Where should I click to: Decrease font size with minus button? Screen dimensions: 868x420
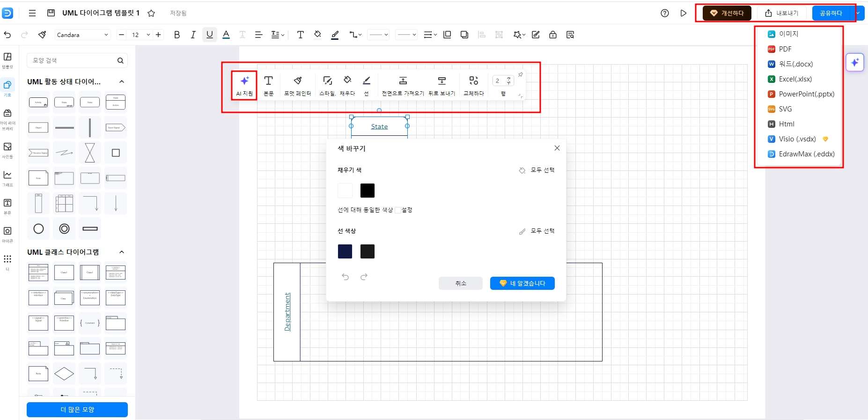121,35
